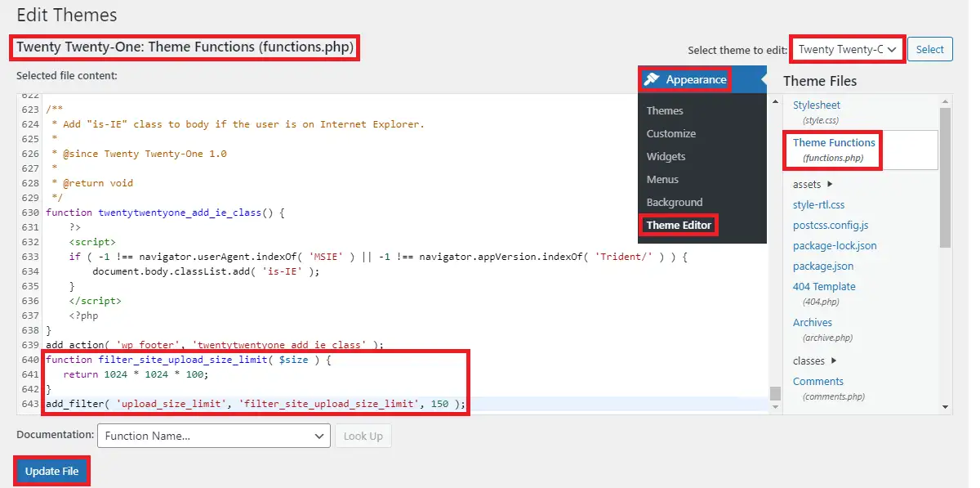Screen dimensions: 980x488
Task: Open Background submenu item
Action: coord(675,202)
